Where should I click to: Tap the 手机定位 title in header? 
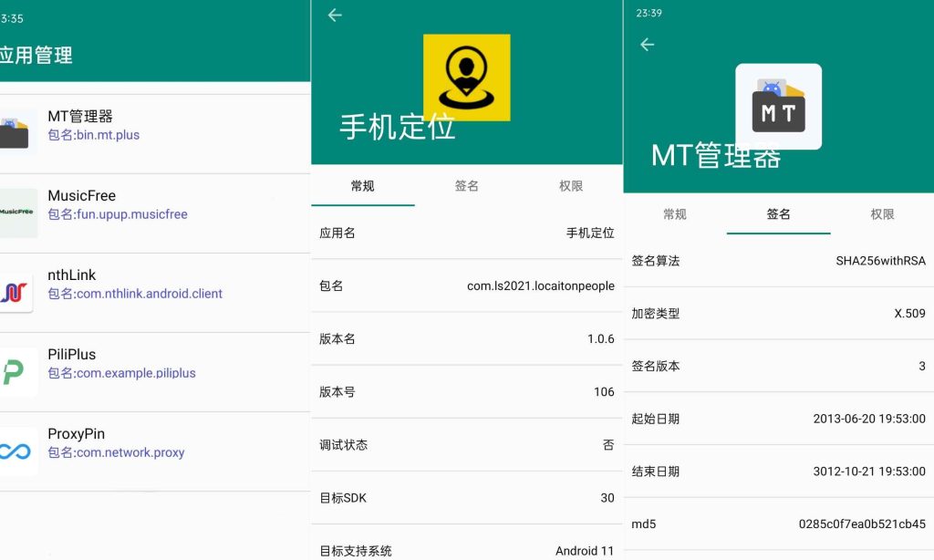[x=398, y=128]
